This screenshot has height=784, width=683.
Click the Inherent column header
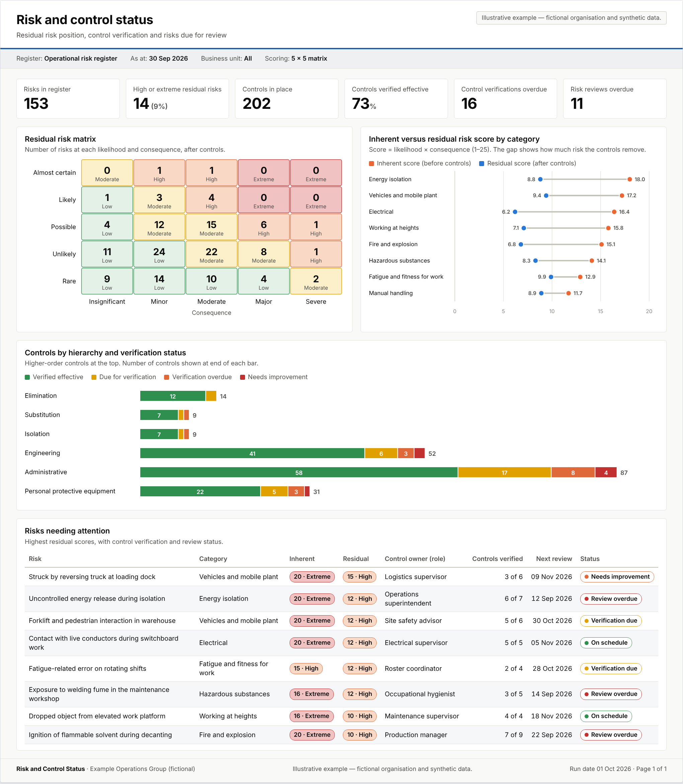coord(302,559)
